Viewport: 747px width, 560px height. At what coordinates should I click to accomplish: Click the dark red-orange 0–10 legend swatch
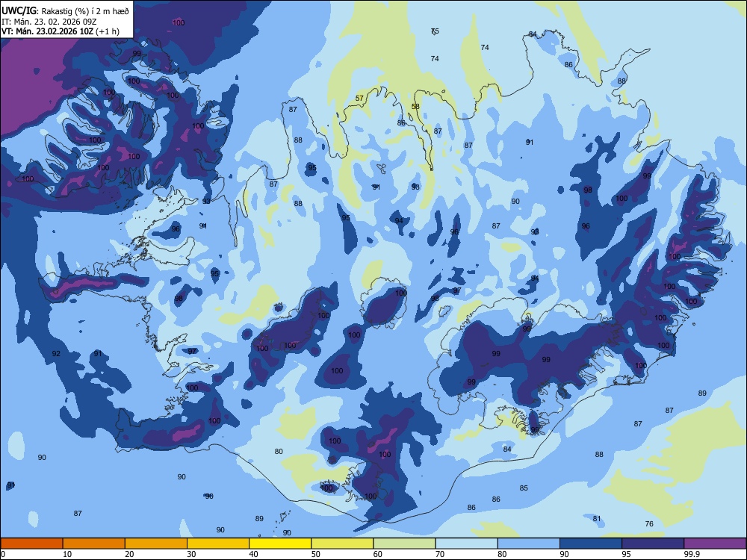[31, 544]
